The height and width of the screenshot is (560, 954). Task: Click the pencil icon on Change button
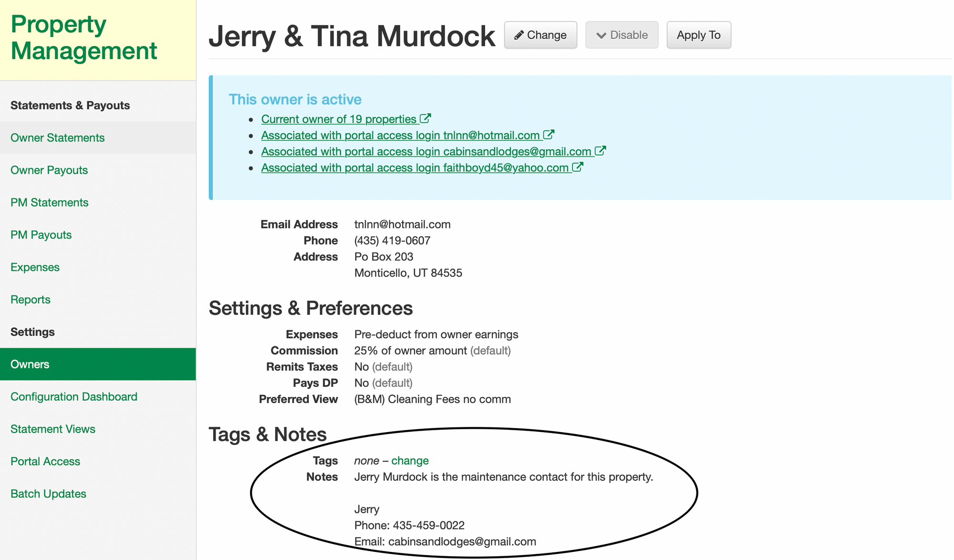[x=519, y=35]
